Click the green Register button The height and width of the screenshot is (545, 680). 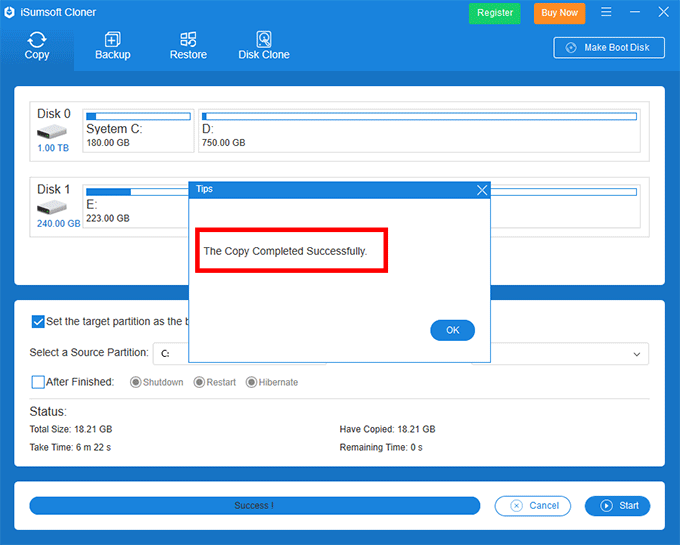[494, 13]
